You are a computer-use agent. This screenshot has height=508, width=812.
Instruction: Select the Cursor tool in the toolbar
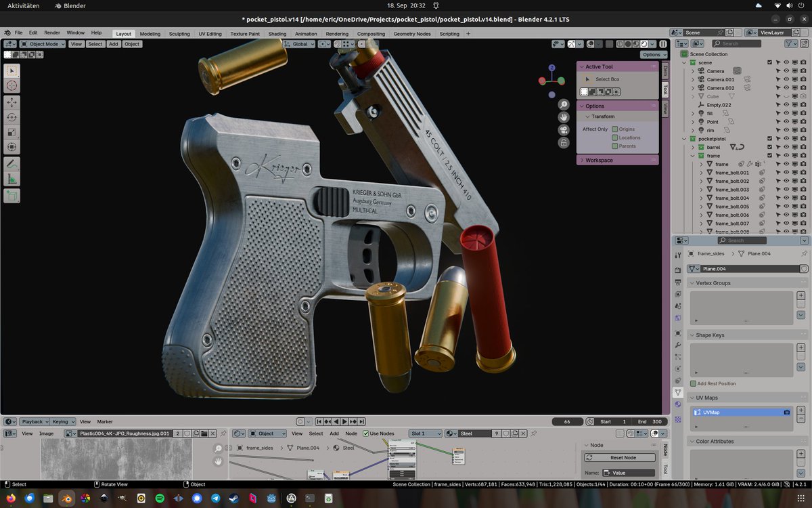pos(12,86)
